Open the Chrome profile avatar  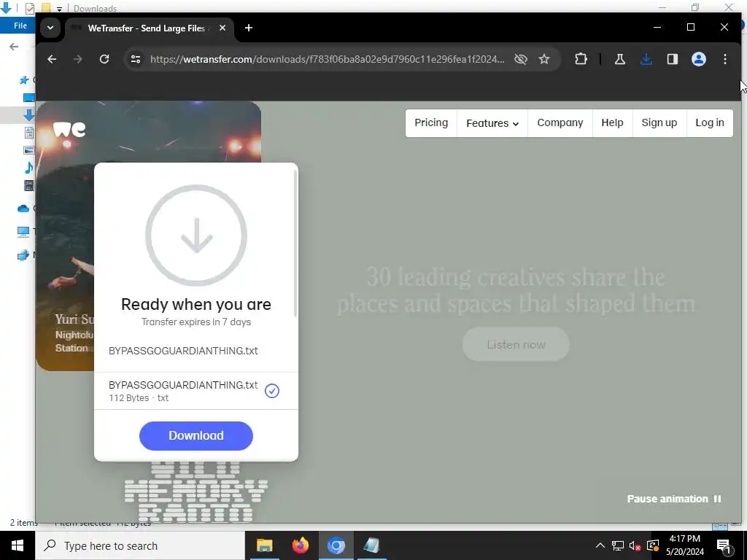pyautogui.click(x=698, y=59)
